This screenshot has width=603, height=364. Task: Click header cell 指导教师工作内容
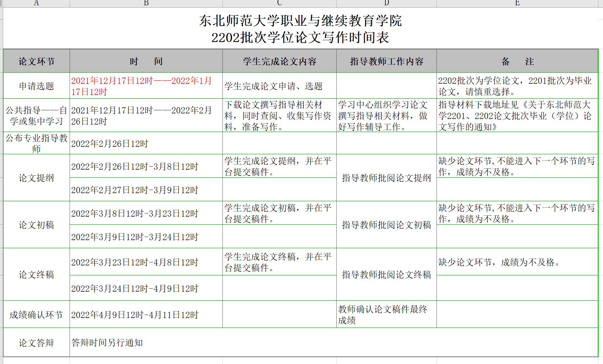[x=386, y=61]
